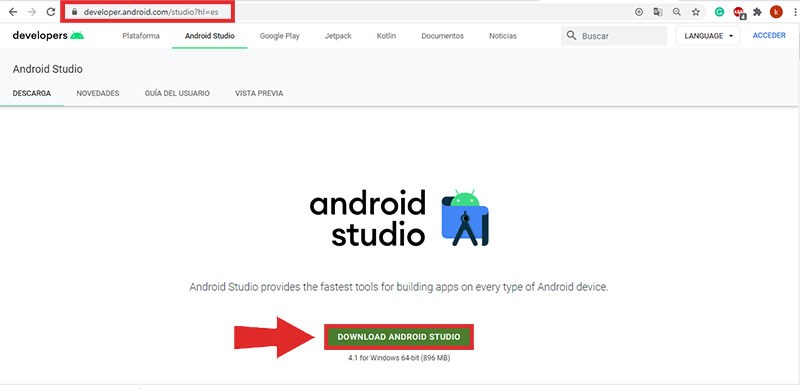Switch to the GUÍA DEL USUARIO tab

point(177,93)
